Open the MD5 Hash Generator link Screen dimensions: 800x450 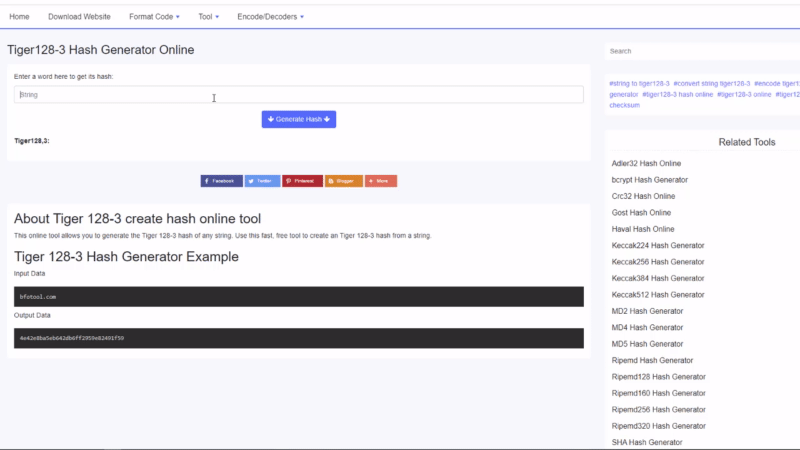[647, 344]
